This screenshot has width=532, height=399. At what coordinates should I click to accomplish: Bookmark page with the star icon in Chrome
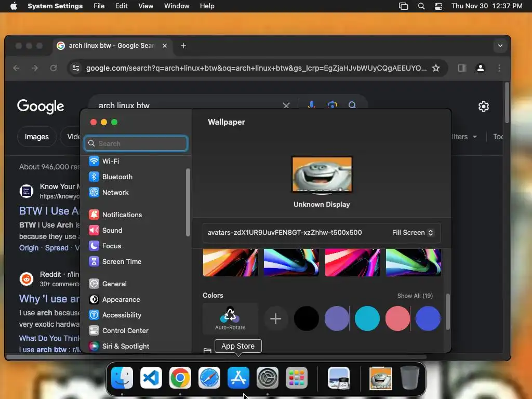click(436, 68)
